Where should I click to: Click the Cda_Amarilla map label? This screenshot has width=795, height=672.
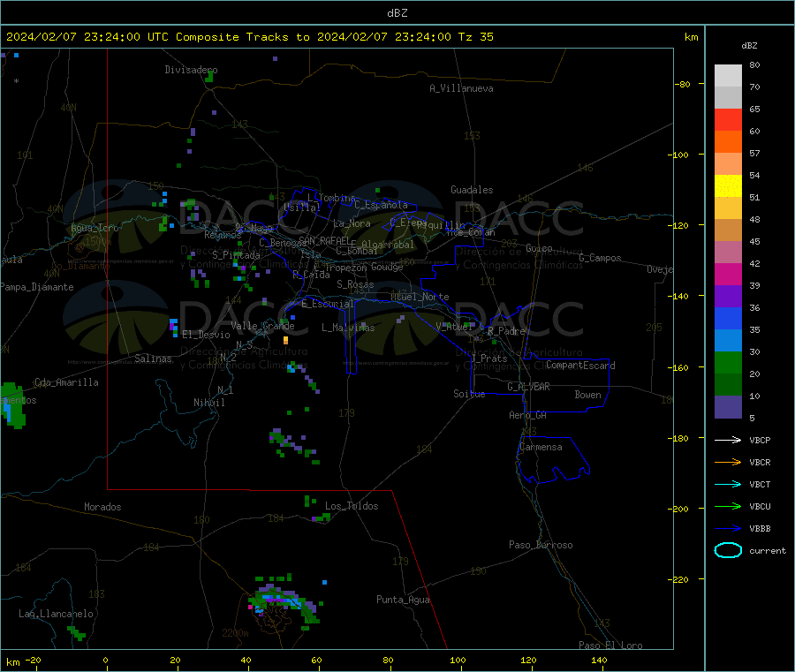[67, 382]
